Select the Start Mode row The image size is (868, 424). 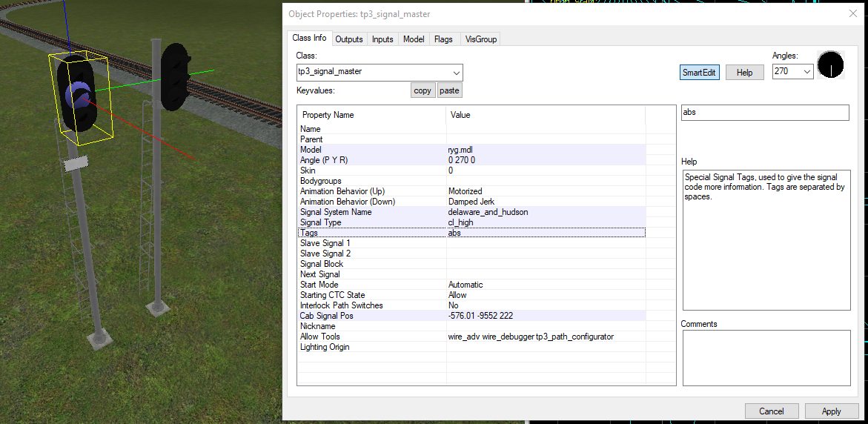coord(471,285)
